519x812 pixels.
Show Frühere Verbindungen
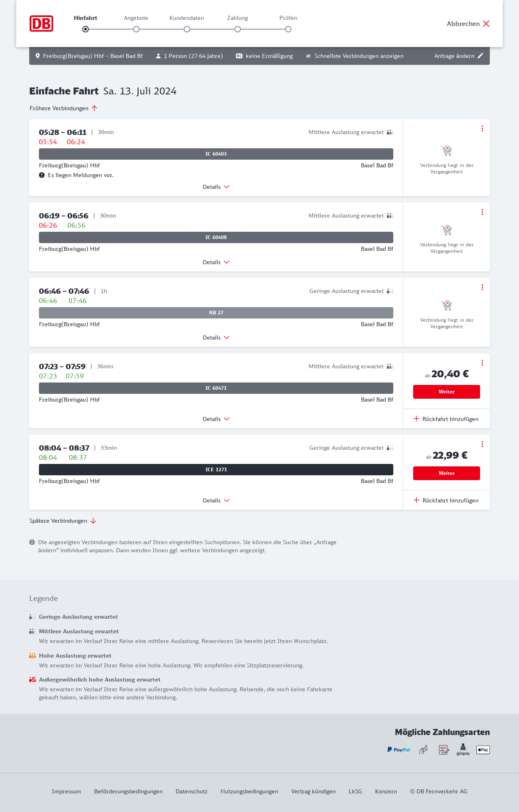[x=64, y=108]
